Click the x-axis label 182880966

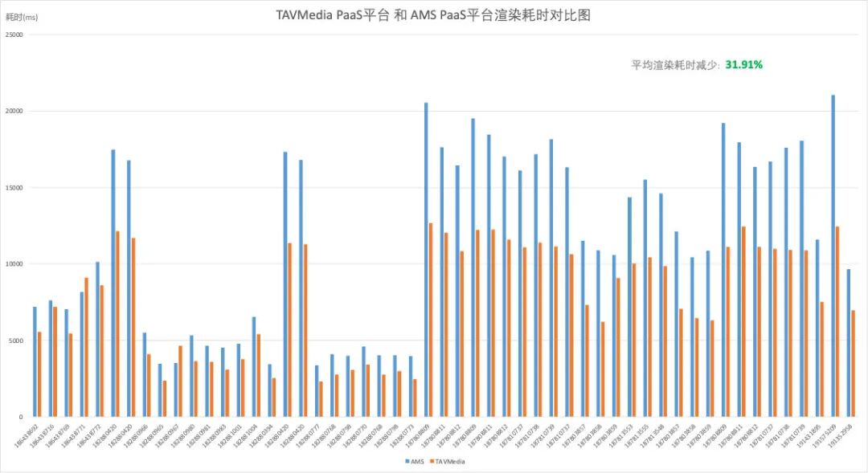[x=136, y=435]
